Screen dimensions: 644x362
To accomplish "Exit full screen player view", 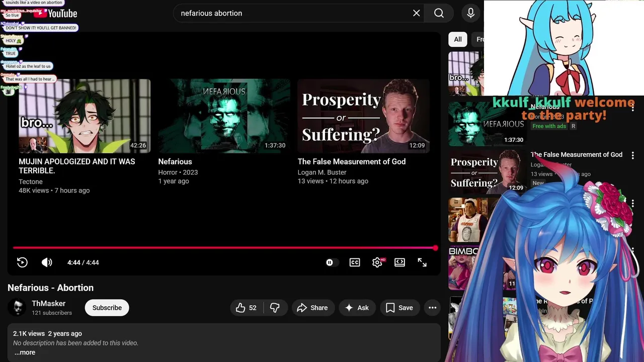I will [422, 262].
